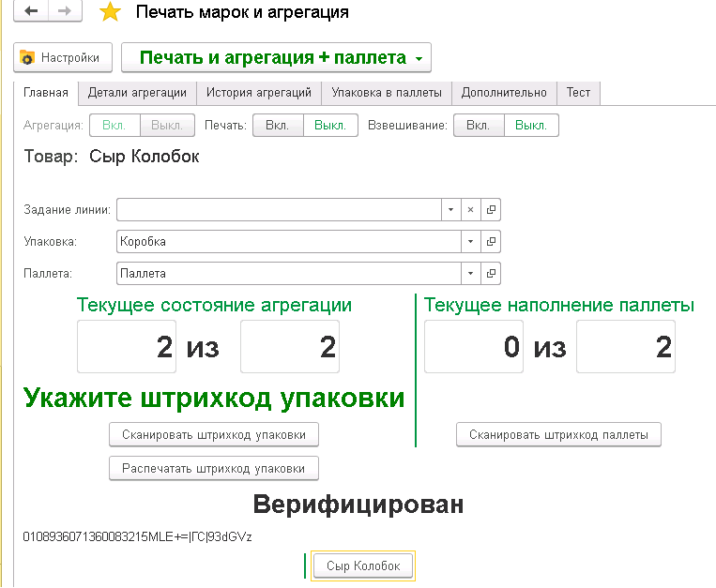Open the Задание линии item form
The width and height of the screenshot is (716, 588).
pos(491,210)
